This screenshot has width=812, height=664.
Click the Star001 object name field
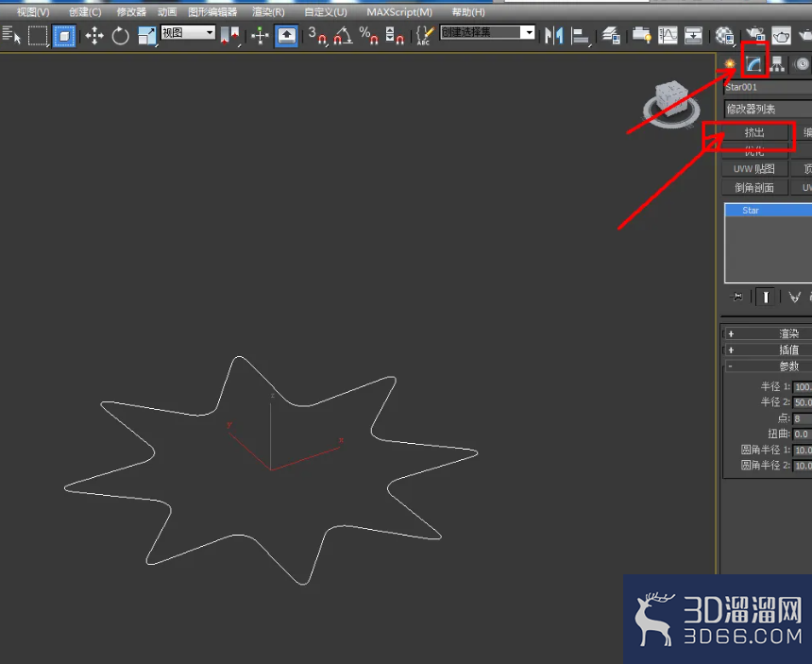point(768,87)
